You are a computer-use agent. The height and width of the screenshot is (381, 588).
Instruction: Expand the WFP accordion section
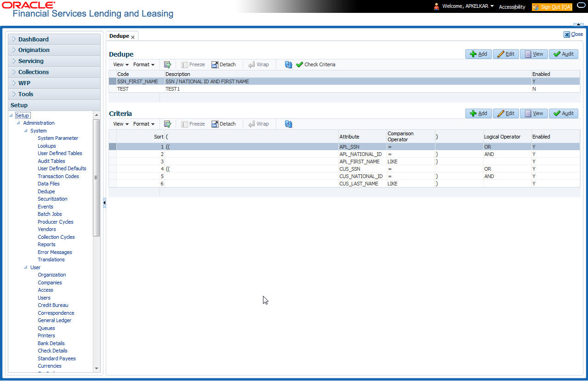click(x=54, y=83)
